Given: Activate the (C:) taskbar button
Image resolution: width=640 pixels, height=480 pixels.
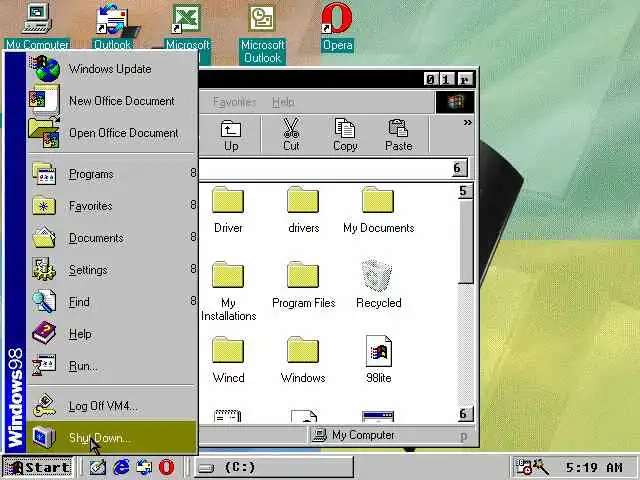Looking at the screenshot, I should pyautogui.click(x=273, y=467).
